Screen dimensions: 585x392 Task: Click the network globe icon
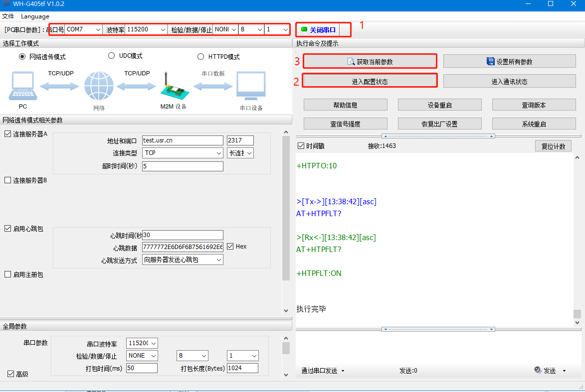pyautogui.click(x=99, y=87)
